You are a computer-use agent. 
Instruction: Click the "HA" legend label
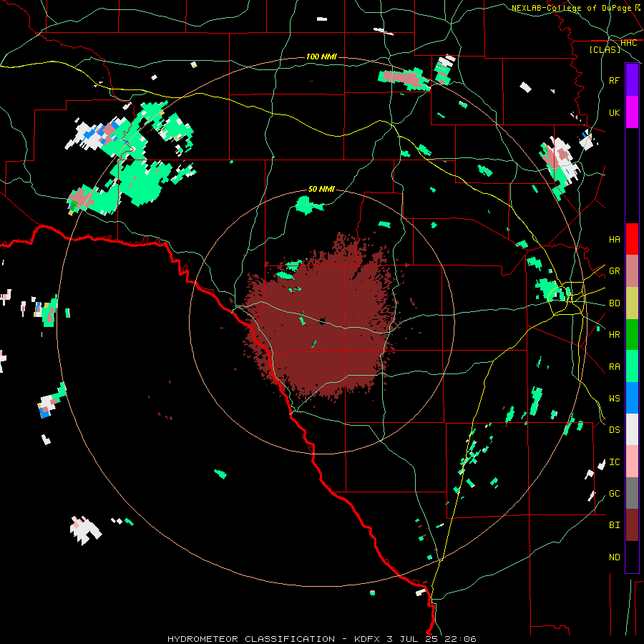click(x=614, y=239)
